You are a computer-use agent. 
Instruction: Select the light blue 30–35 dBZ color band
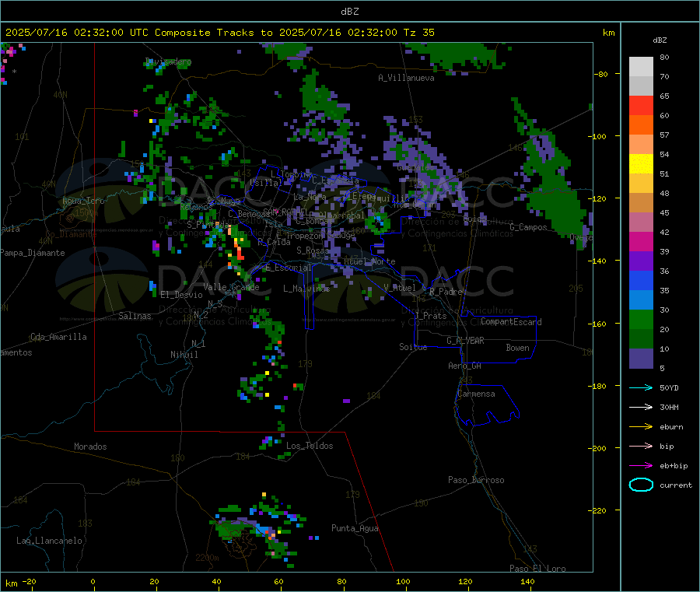pyautogui.click(x=641, y=300)
